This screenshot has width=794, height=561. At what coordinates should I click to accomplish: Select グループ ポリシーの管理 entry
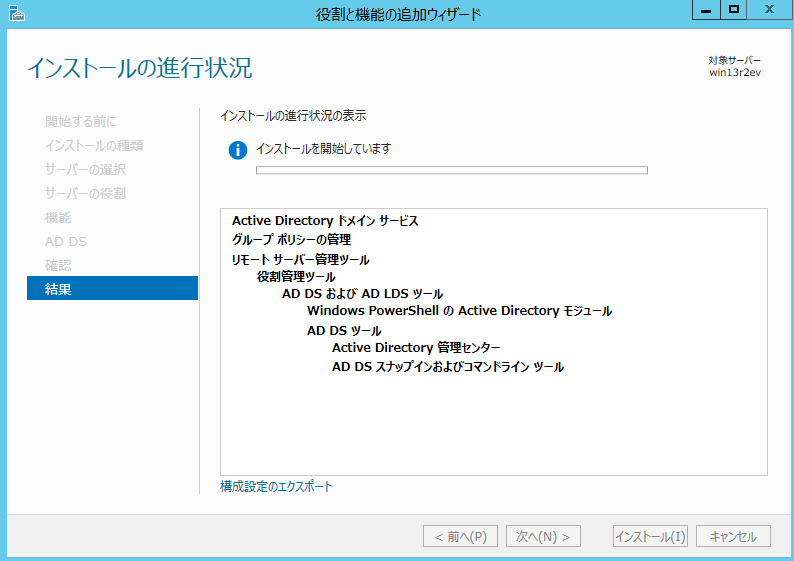291,240
